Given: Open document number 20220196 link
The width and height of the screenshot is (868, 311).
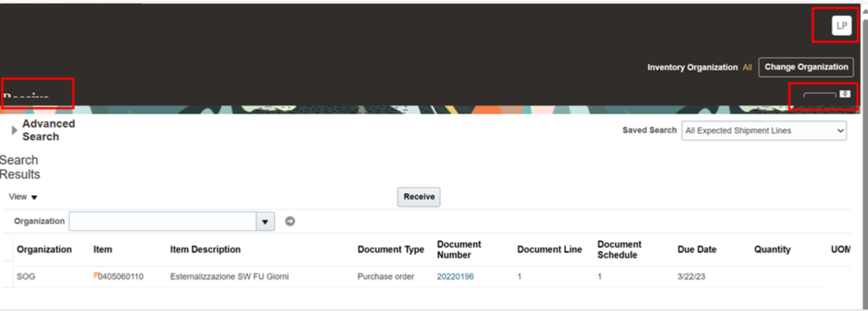Looking at the screenshot, I should (455, 277).
